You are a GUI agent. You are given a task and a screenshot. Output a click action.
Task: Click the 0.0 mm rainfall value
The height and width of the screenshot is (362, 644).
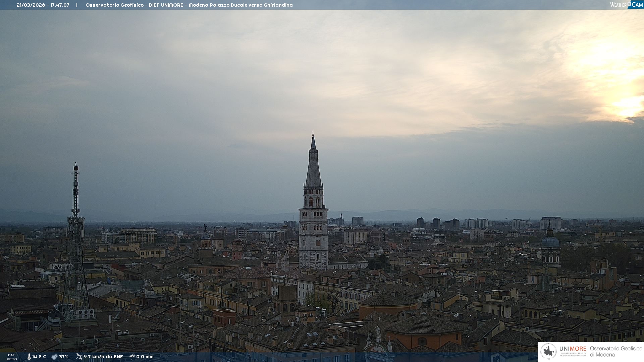tap(145, 357)
